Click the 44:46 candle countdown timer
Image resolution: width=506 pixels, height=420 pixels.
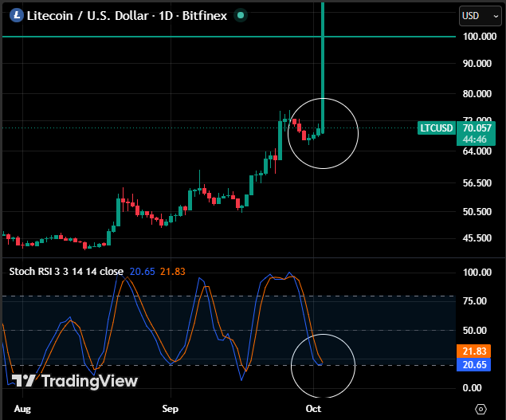click(474, 139)
